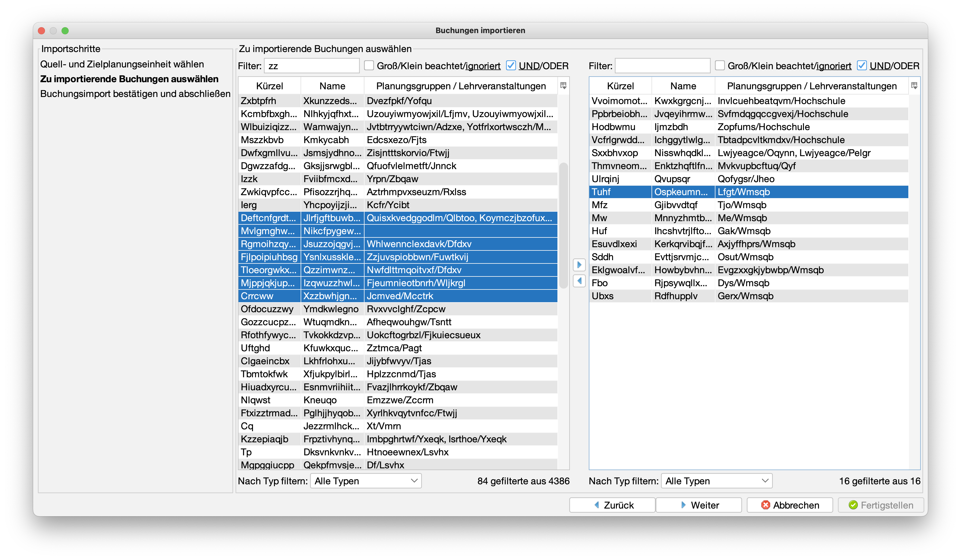Open right Alle Typen dropdown

click(x=717, y=481)
